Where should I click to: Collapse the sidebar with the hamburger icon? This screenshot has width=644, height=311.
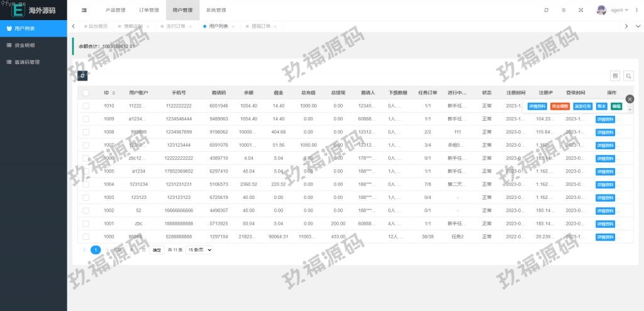(84, 10)
